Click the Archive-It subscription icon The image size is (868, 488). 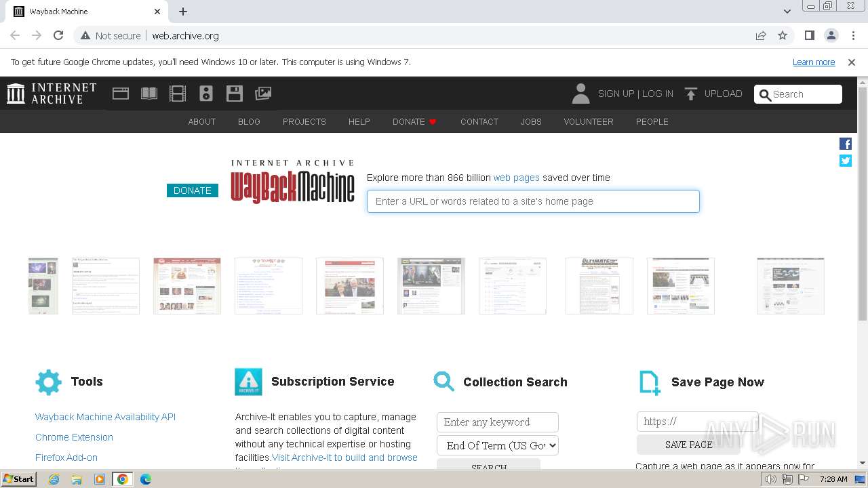[x=248, y=382]
